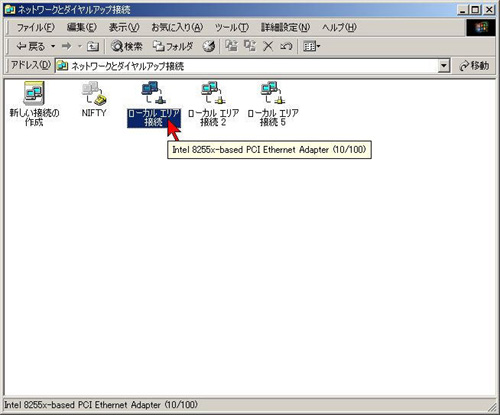Click the Up one level folder icon
The image size is (500, 415).
pyautogui.click(x=92, y=46)
